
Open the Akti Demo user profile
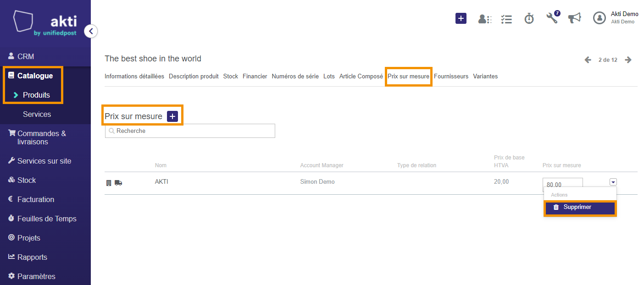pyautogui.click(x=616, y=17)
